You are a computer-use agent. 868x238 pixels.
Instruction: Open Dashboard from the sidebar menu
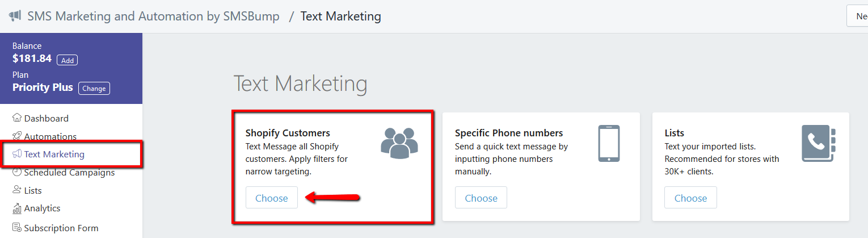click(47, 118)
